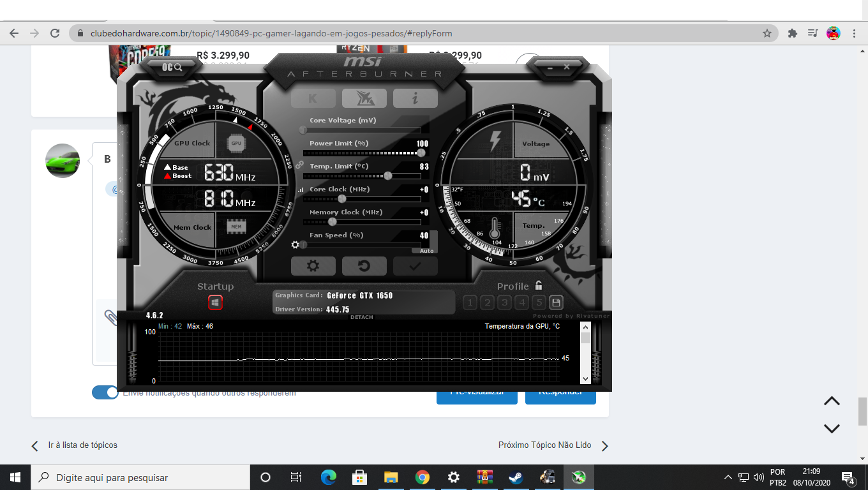The height and width of the screenshot is (490, 868).
Task: Open Chrome media control icon
Action: click(x=812, y=33)
